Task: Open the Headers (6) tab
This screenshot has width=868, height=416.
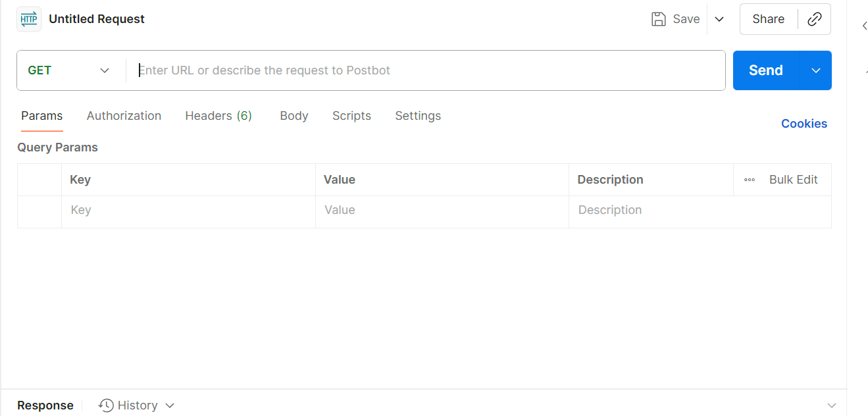Action: (x=218, y=116)
